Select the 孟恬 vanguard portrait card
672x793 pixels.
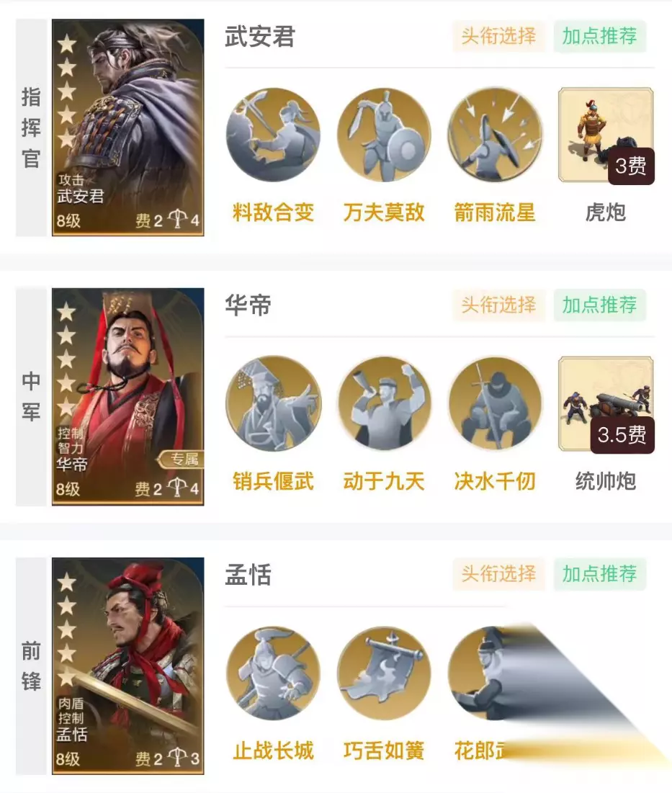(x=128, y=666)
